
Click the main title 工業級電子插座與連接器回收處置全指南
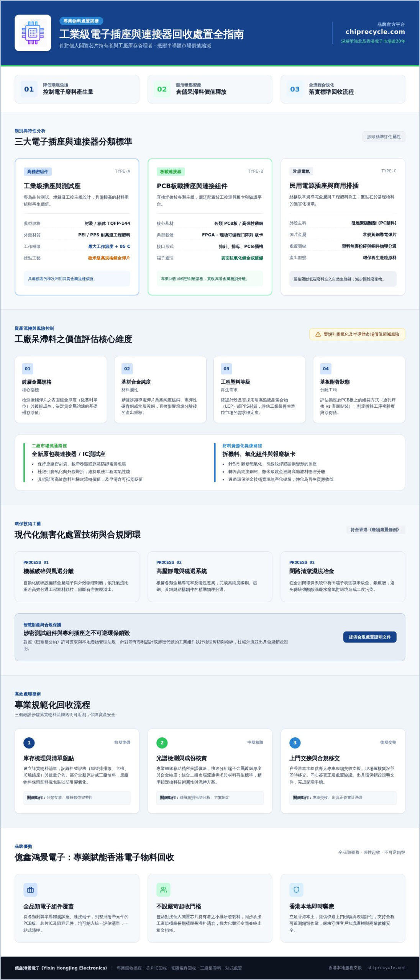151,34
